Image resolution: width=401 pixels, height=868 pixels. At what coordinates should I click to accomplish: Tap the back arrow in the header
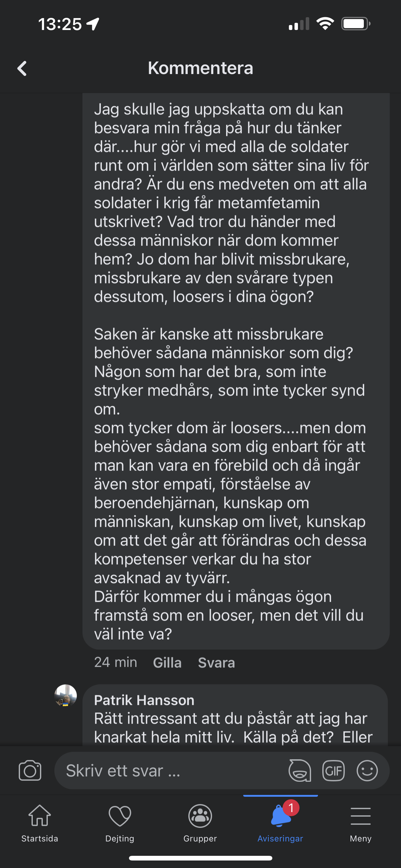(x=22, y=68)
